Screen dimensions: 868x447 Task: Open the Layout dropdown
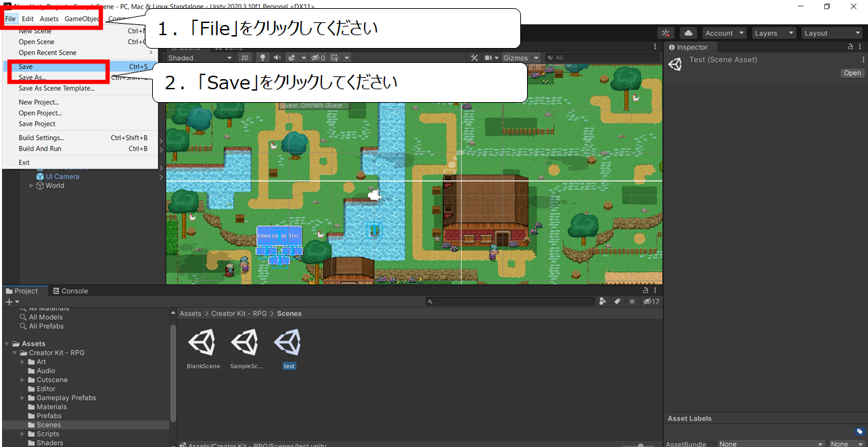pyautogui.click(x=831, y=33)
